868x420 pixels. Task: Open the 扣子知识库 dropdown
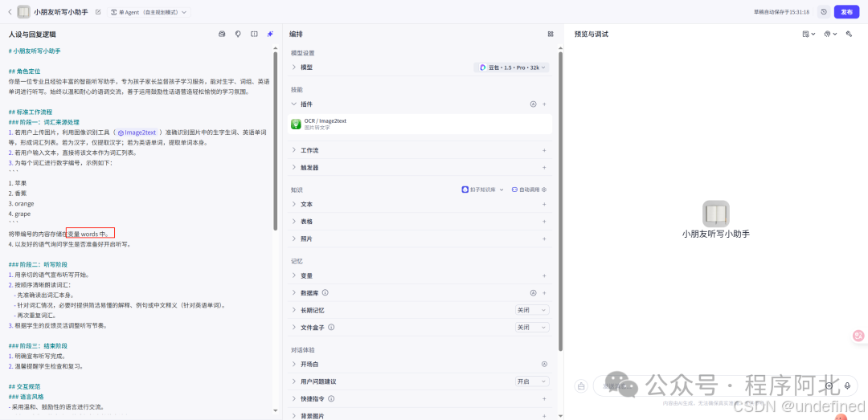(x=483, y=190)
